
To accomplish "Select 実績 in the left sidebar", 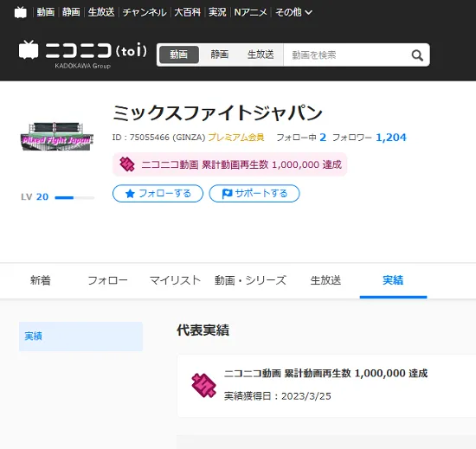I will click(80, 337).
